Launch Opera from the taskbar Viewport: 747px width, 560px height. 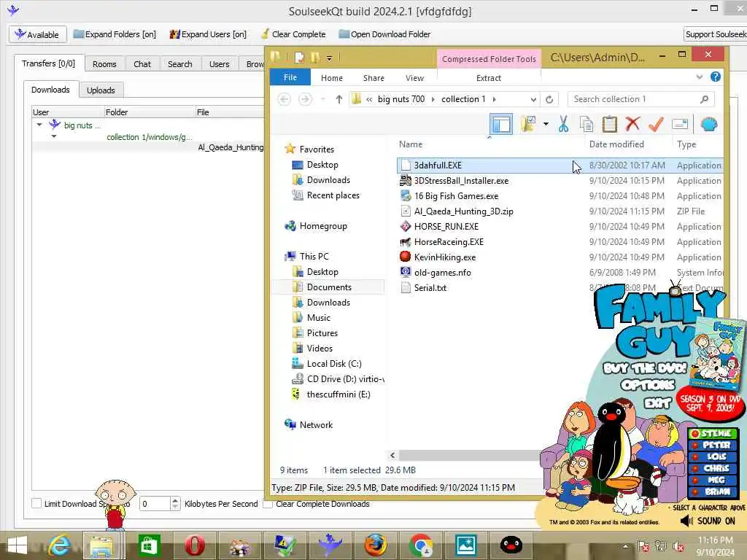(194, 545)
